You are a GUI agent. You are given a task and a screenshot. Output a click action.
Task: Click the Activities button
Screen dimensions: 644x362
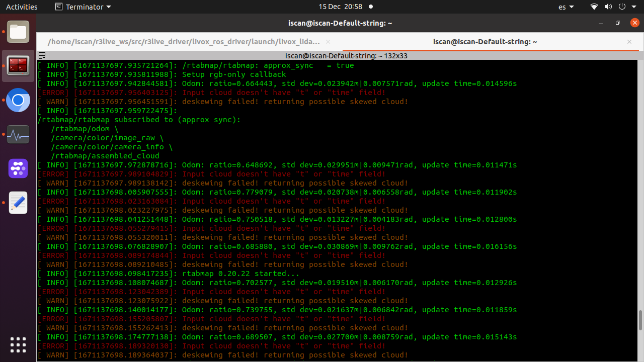[x=22, y=7]
